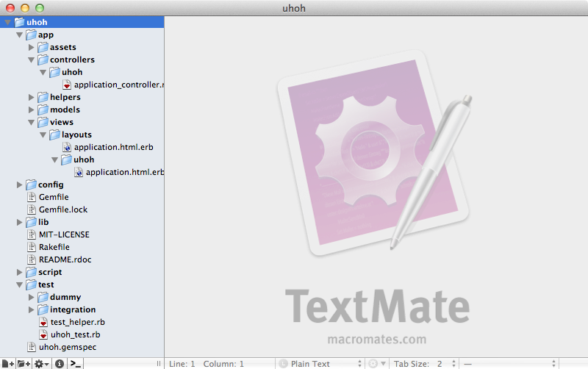Viewport: 588px width, 369px height.
Task: Select the 'layouts' folder name
Action: point(77,135)
